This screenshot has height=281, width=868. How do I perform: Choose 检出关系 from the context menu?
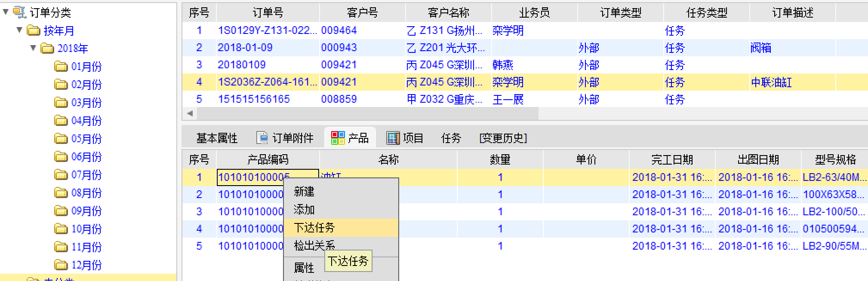(341, 245)
